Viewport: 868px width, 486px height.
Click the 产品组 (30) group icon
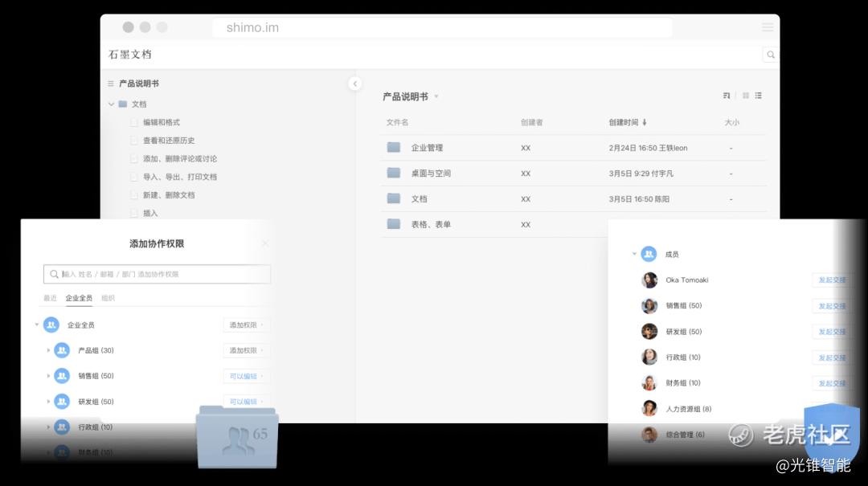(62, 350)
